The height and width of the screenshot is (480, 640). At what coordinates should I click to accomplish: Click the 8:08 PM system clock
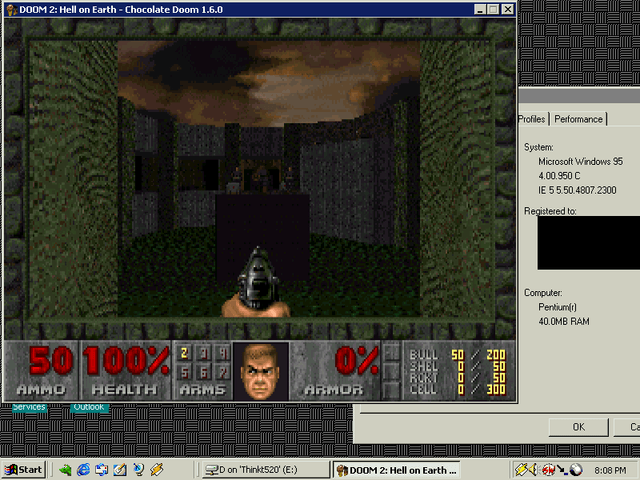610,471
